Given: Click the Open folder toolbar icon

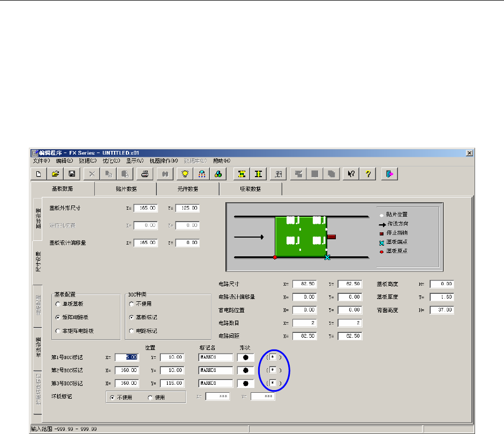Looking at the screenshot, I should (x=55, y=174).
